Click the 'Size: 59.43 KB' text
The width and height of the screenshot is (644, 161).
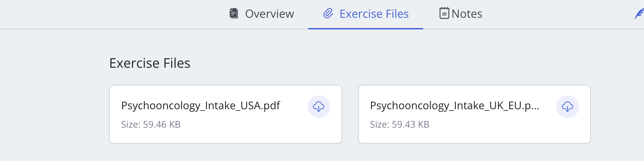399,124
